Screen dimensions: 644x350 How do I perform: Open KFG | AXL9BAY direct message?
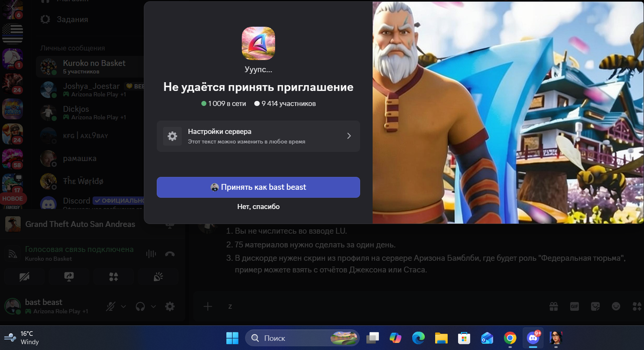coord(91,135)
